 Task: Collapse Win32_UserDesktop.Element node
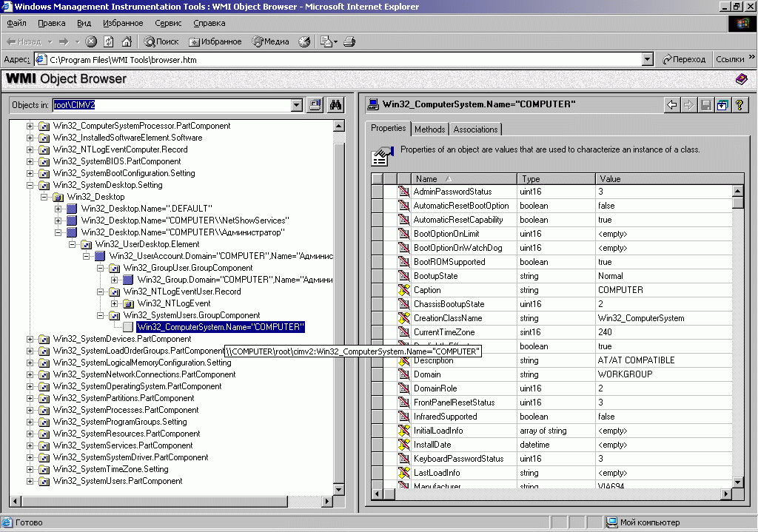[72, 244]
